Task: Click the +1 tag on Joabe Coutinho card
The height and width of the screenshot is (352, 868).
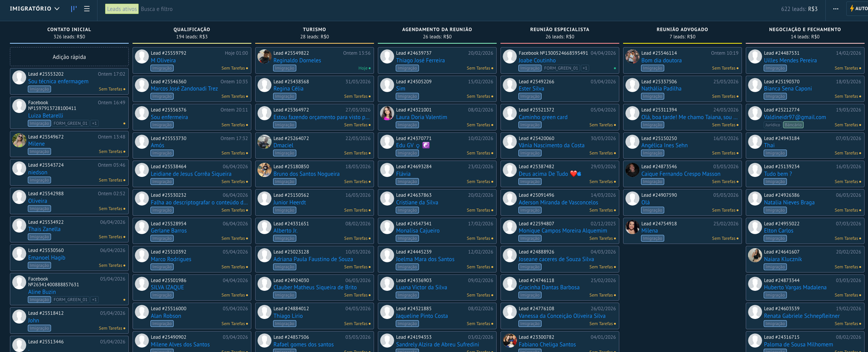Action: pyautogui.click(x=585, y=68)
